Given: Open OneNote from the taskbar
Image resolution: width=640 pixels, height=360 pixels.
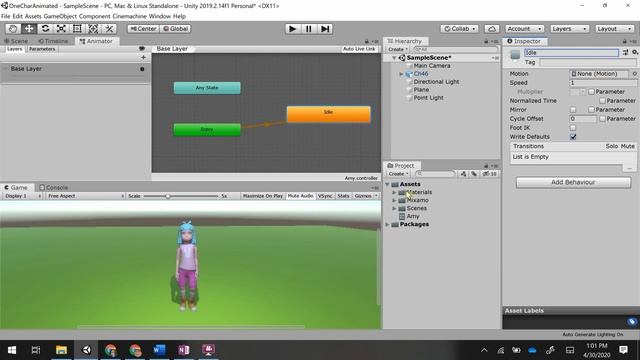Looking at the screenshot, I should tap(184, 350).
